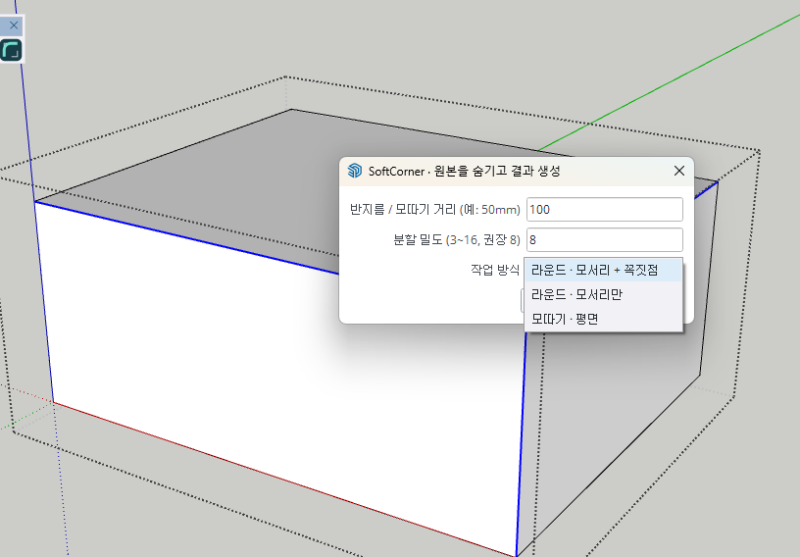Click the '반지름 / 모따기 거리' label
The height and width of the screenshot is (557, 800).
click(x=435, y=210)
